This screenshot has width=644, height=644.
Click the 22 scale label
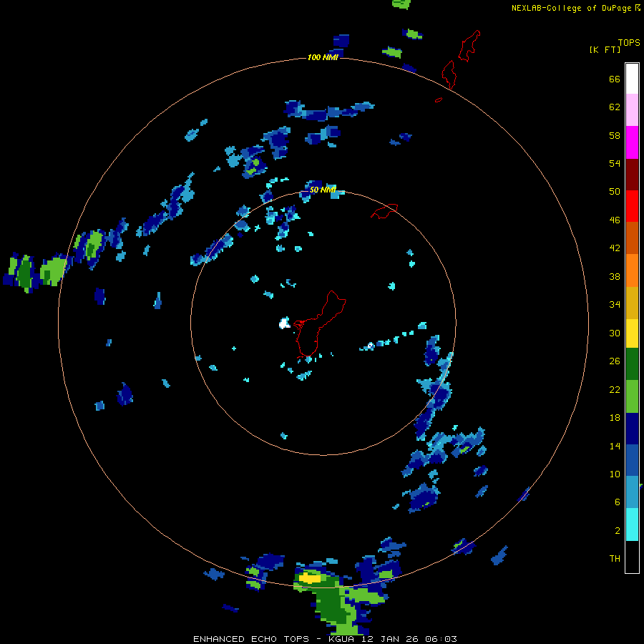(615, 389)
